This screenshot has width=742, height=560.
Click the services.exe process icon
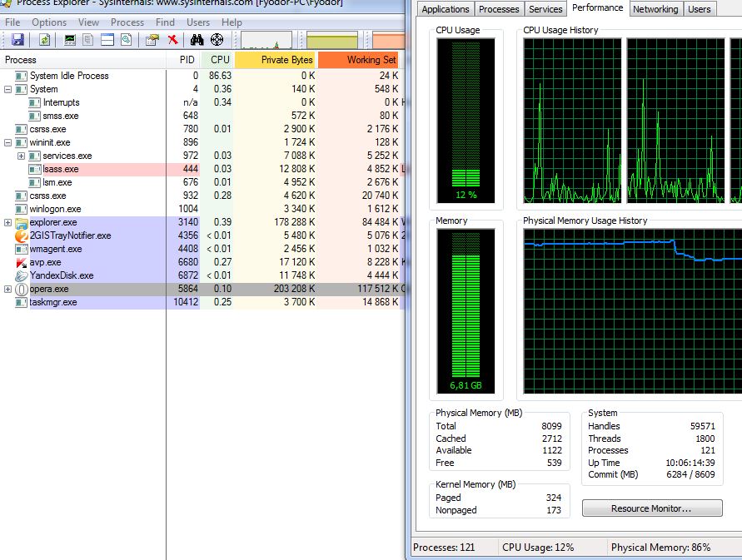tap(34, 156)
